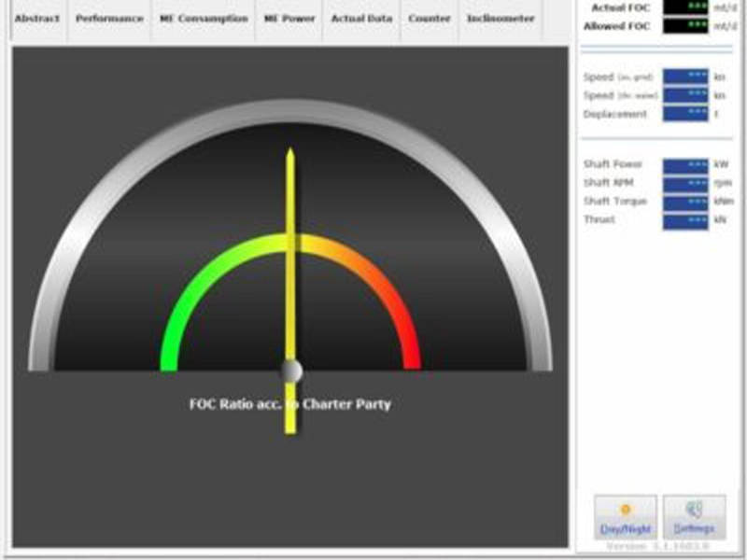The height and width of the screenshot is (560, 747).
Task: Select the Speed over ground value box
Action: point(685,77)
